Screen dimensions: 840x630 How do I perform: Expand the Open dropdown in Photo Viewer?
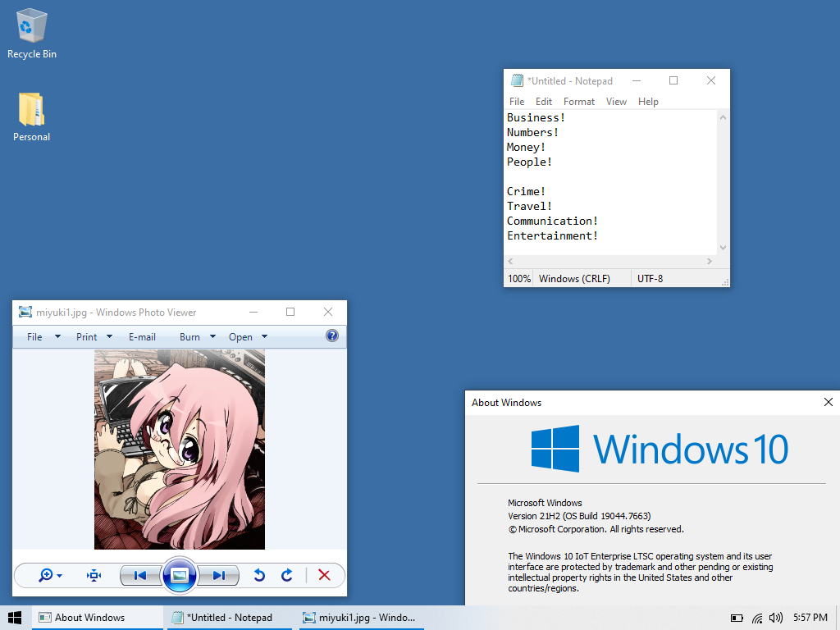click(x=265, y=336)
